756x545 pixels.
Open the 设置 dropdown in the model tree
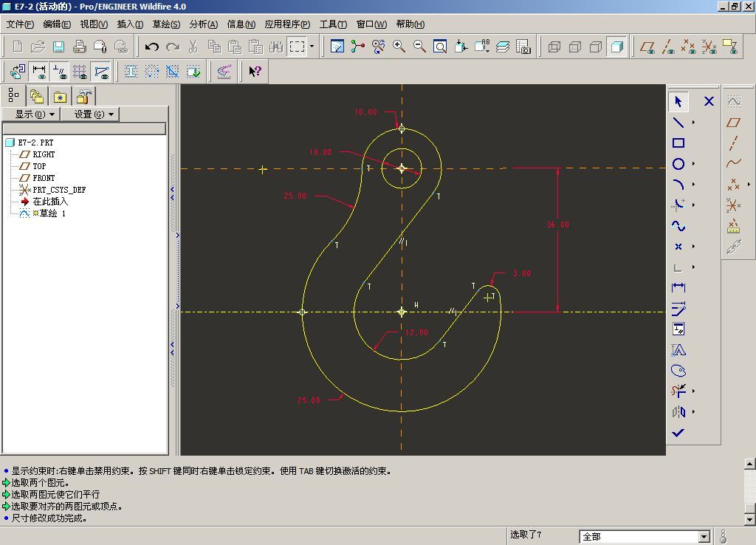click(89, 114)
